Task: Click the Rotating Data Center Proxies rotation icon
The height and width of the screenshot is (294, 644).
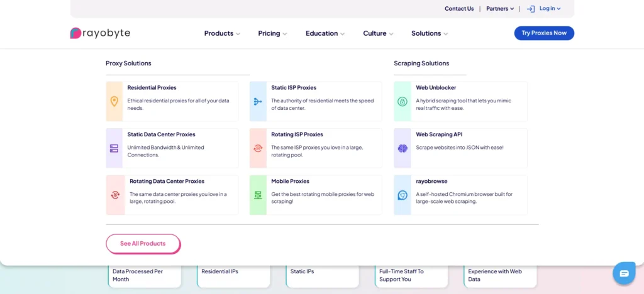Action: click(x=115, y=195)
